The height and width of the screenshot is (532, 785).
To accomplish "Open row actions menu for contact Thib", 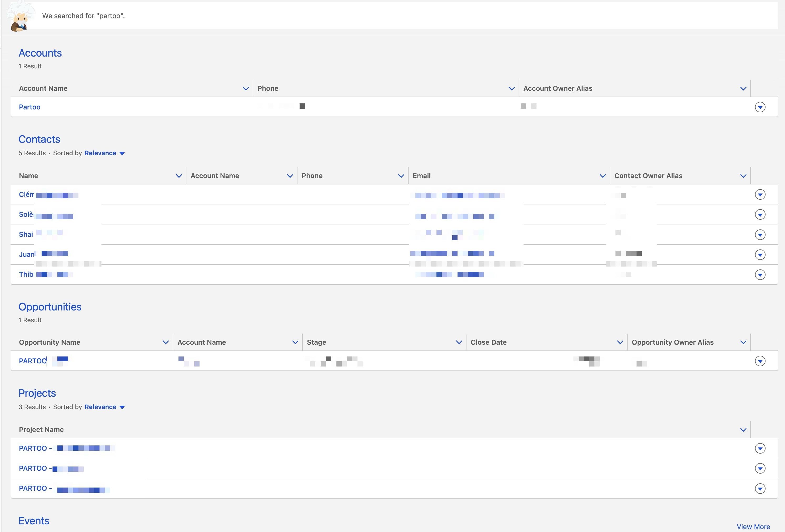I will [760, 274].
